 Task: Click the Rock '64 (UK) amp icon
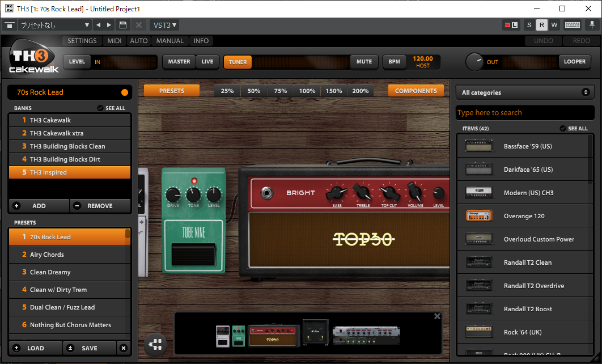click(x=479, y=332)
